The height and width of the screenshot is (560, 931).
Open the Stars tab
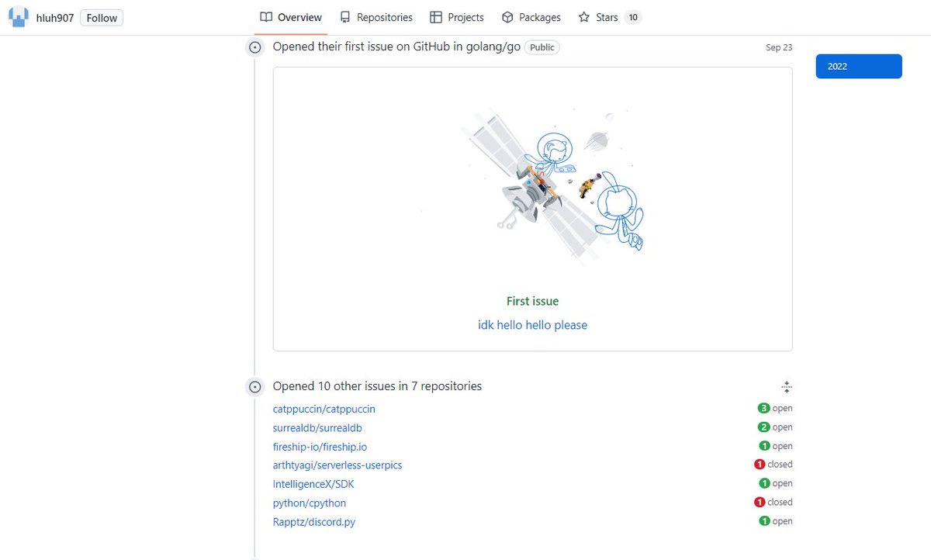click(610, 17)
